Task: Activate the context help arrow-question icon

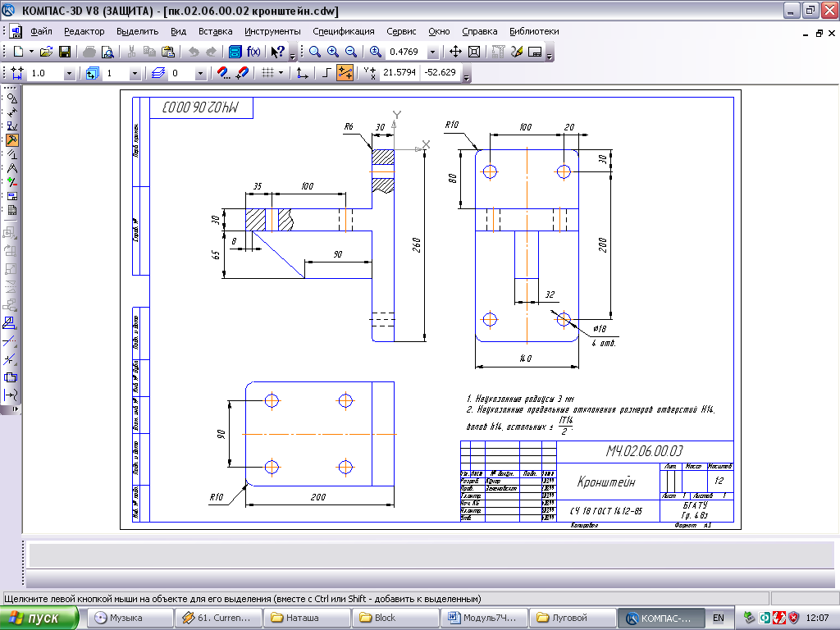Action: [x=277, y=52]
